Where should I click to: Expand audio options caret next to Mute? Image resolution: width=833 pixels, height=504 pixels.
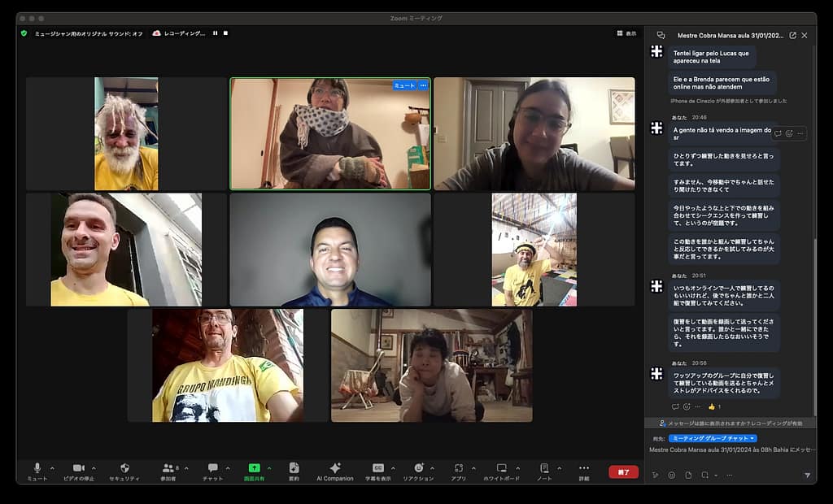pos(52,468)
